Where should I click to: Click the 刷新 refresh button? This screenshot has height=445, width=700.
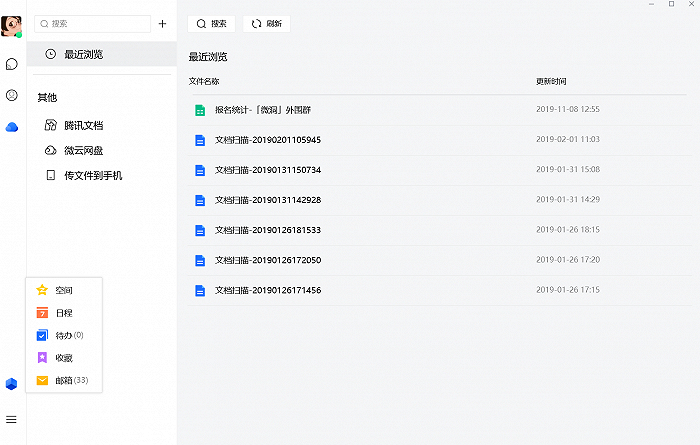(267, 24)
